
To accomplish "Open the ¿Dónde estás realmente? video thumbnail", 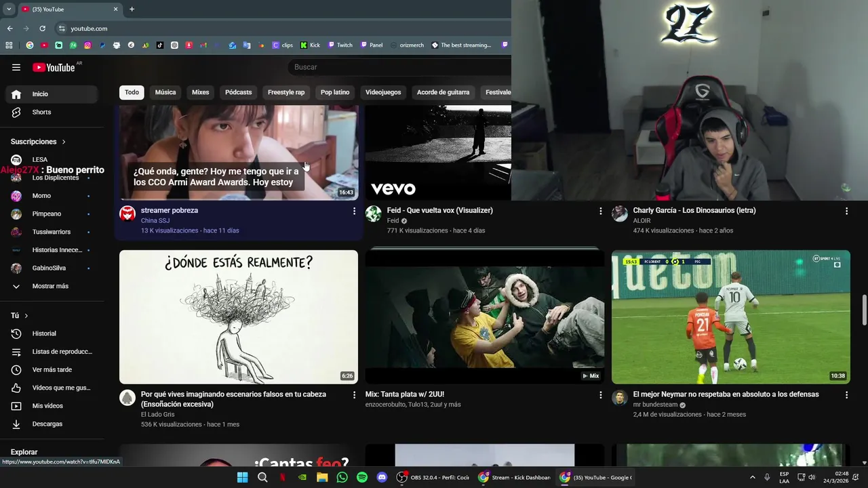I will coord(239,317).
